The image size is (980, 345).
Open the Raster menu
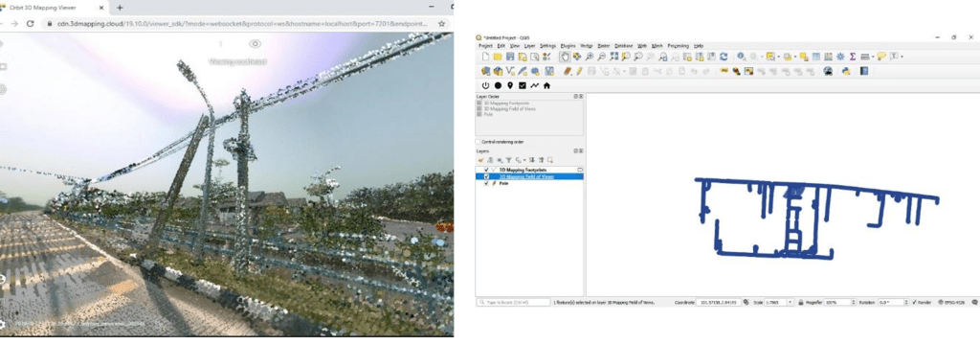604,46
